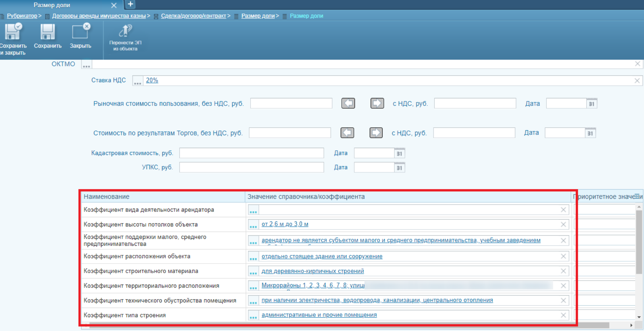The width and height of the screenshot is (644, 331).
Task: Open link for detached building location
Action: tap(322, 256)
